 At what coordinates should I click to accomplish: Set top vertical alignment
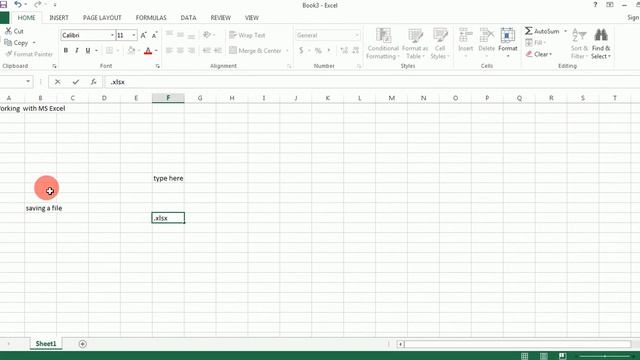click(169, 35)
